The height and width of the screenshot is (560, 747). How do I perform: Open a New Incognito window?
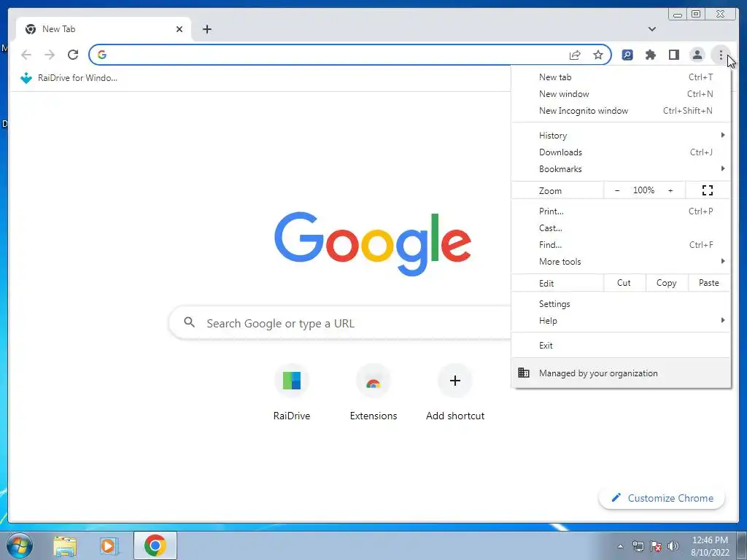(621, 111)
